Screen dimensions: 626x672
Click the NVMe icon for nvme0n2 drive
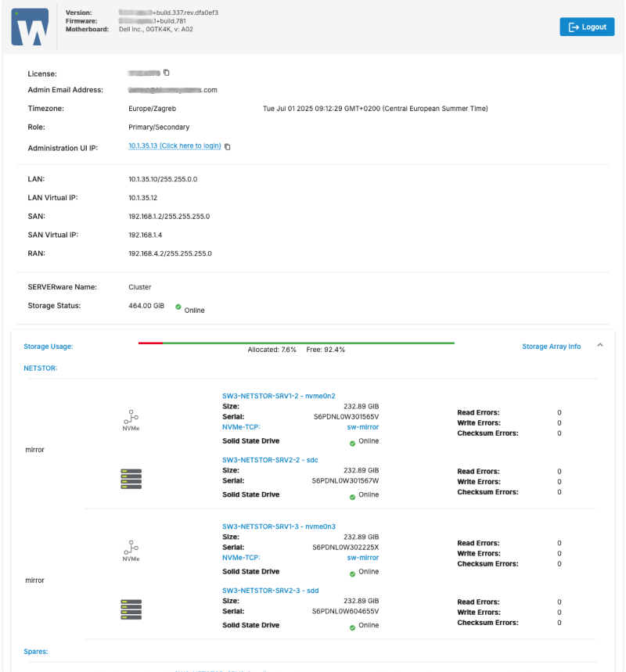[x=131, y=419]
